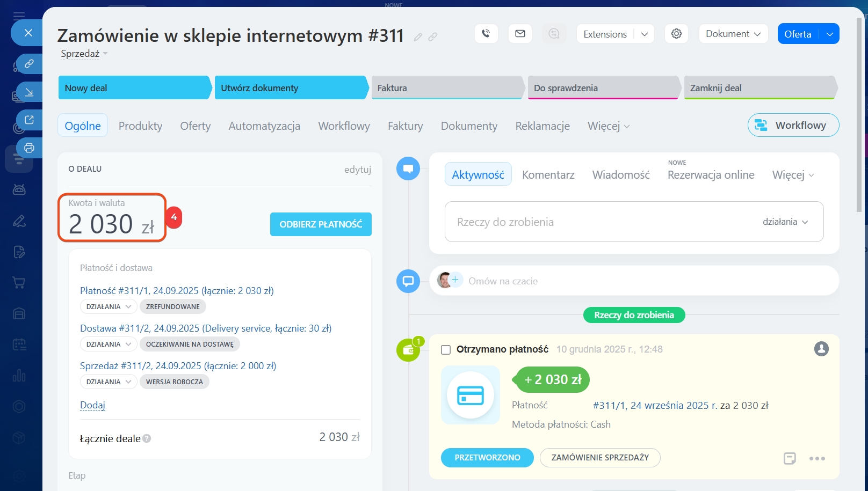Click the three-dots menu on payment activity
Viewport: 868px width, 491px height.
[x=816, y=458]
